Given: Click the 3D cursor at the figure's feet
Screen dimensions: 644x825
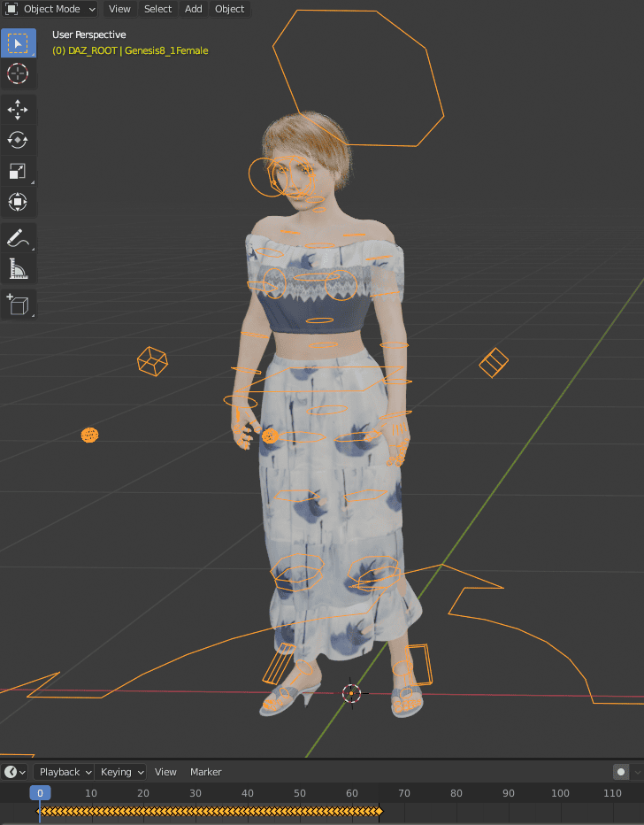Looking at the screenshot, I should [352, 693].
